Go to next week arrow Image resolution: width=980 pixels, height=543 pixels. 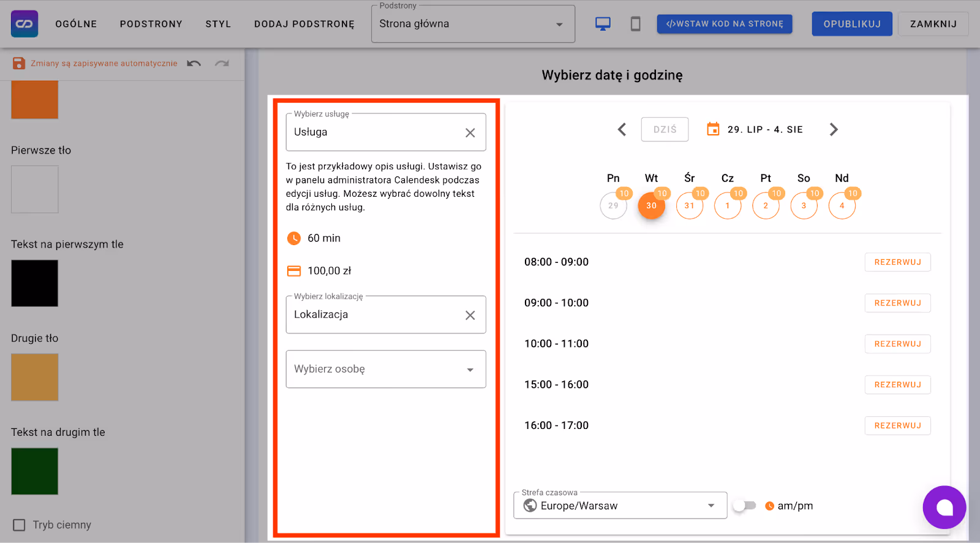[833, 129]
